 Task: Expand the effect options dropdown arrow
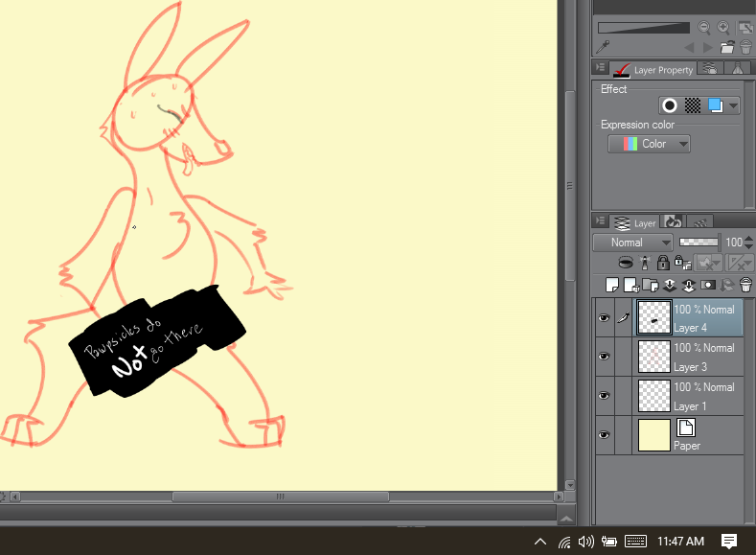[x=733, y=105]
